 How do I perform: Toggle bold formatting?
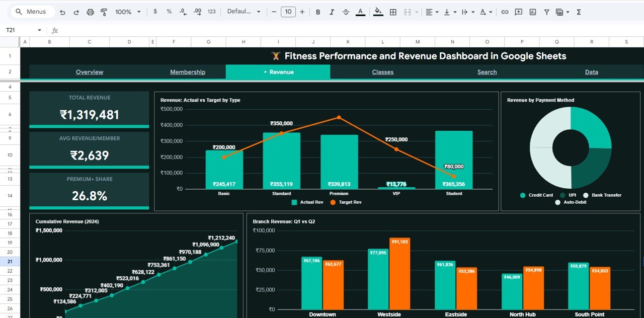[318, 11]
